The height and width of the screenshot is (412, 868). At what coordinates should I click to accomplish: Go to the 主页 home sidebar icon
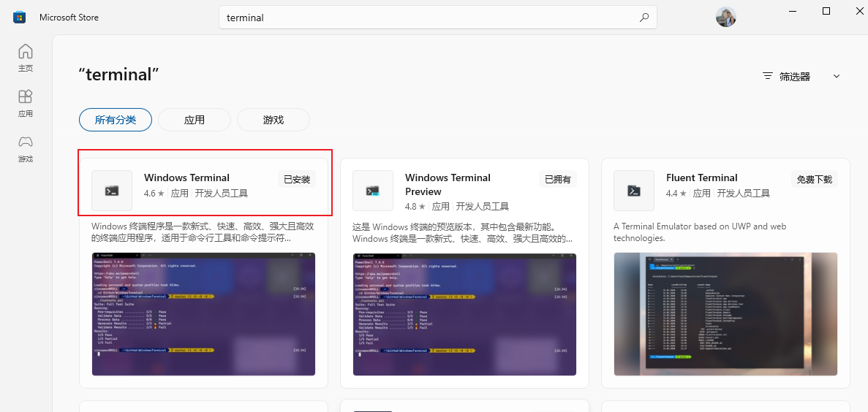point(26,57)
